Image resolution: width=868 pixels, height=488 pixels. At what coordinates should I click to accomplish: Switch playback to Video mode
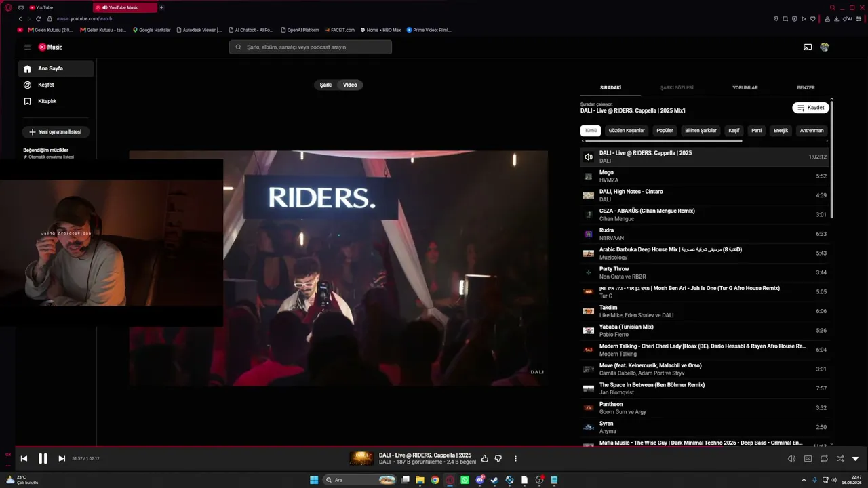pyautogui.click(x=350, y=85)
